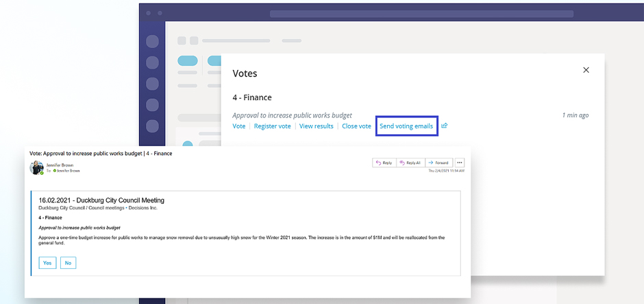Click Send voting emails
644x304 pixels.
point(406,126)
